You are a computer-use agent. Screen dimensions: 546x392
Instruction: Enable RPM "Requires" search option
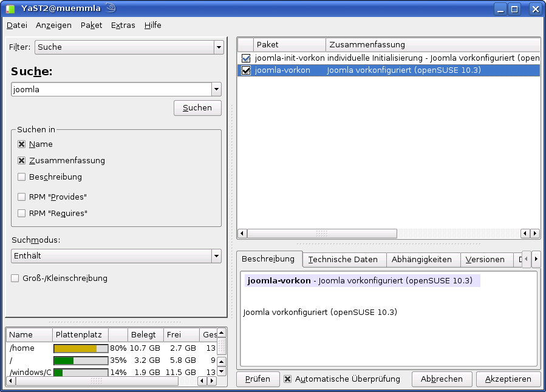pos(22,213)
